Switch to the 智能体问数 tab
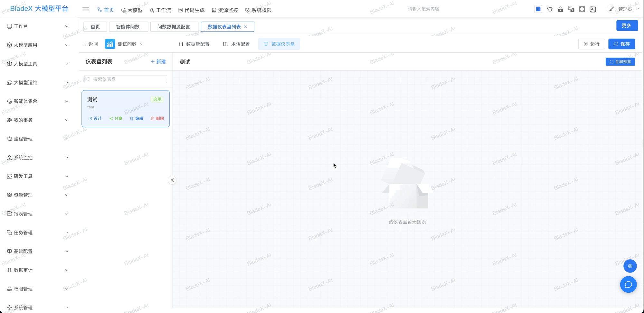644x313 pixels. tap(128, 27)
